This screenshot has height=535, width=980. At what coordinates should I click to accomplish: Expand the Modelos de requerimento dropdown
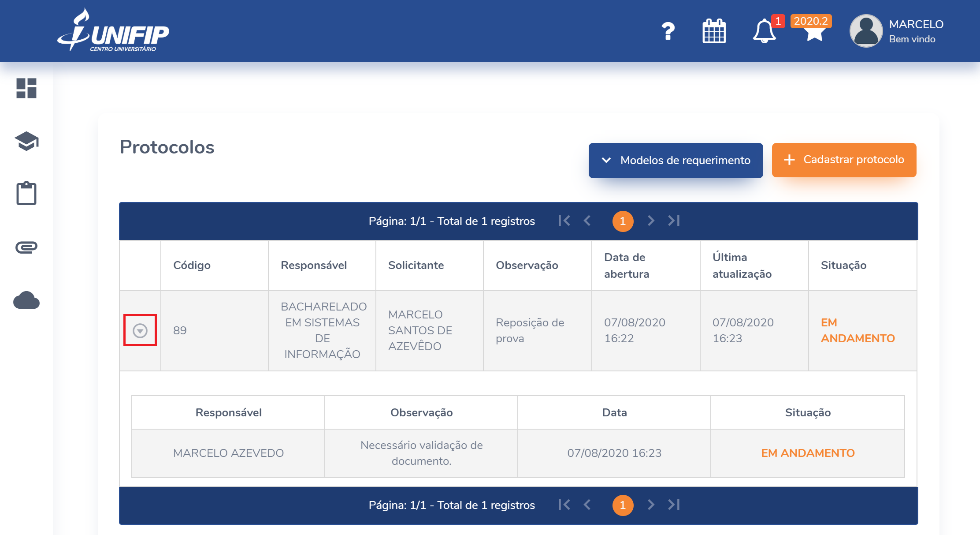676,160
